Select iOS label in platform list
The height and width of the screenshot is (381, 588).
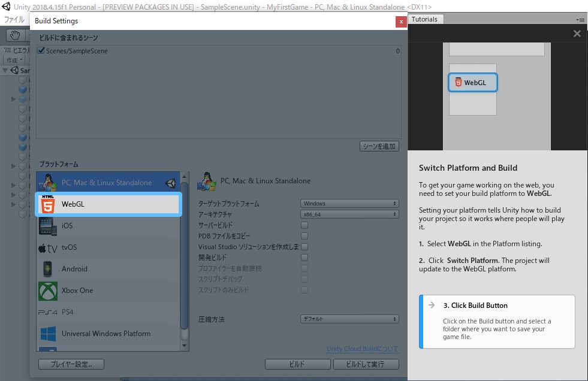67,225
